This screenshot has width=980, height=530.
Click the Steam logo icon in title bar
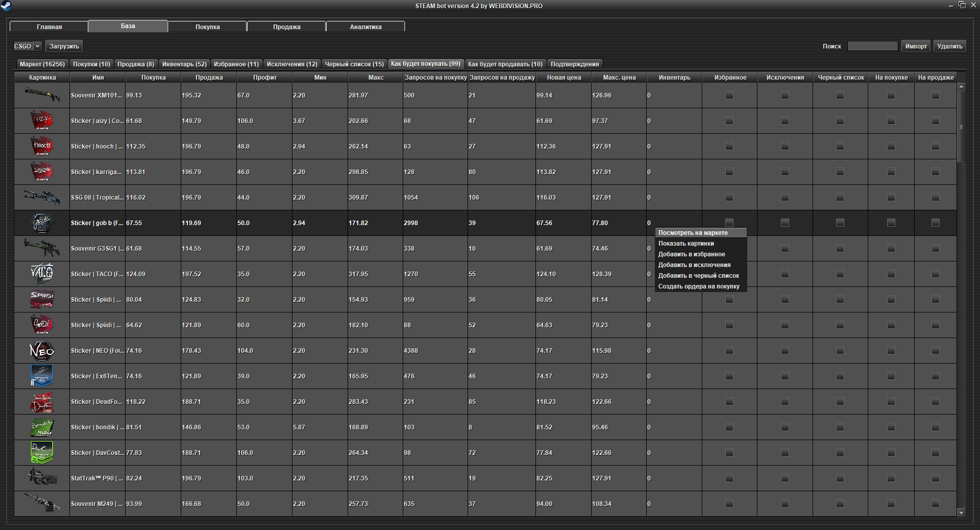point(6,6)
